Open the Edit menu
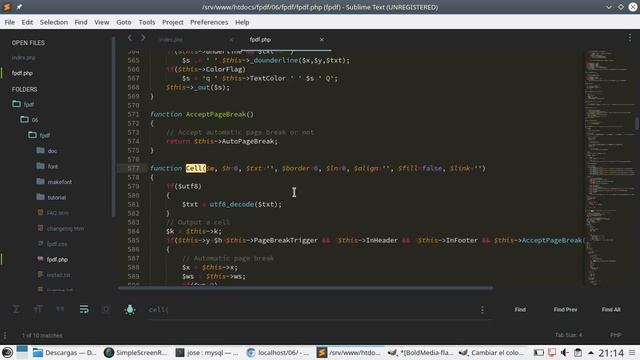The width and height of the screenshot is (640, 360). tap(27, 22)
